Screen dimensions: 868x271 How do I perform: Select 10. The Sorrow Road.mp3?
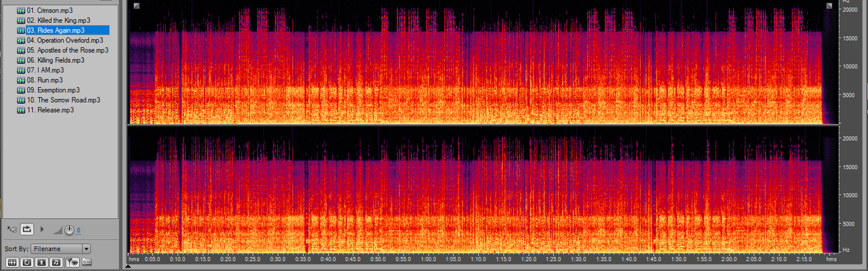tap(64, 100)
